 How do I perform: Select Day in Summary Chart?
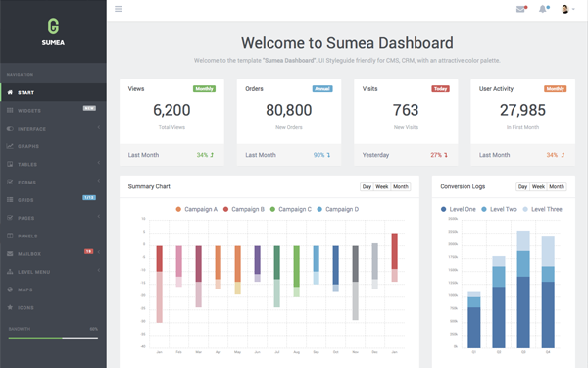[367, 186]
